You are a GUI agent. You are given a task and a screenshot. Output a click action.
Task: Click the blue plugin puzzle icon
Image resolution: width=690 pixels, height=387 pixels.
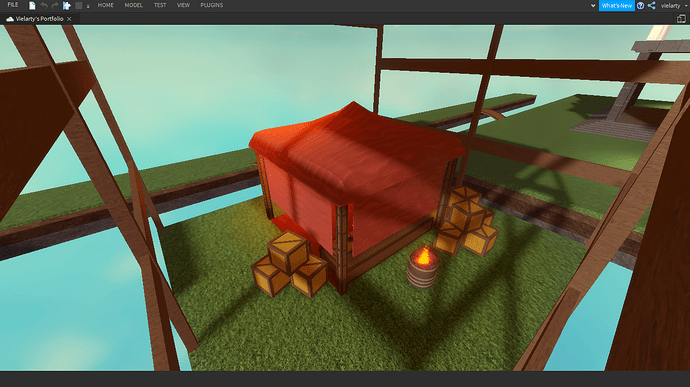click(x=66, y=6)
